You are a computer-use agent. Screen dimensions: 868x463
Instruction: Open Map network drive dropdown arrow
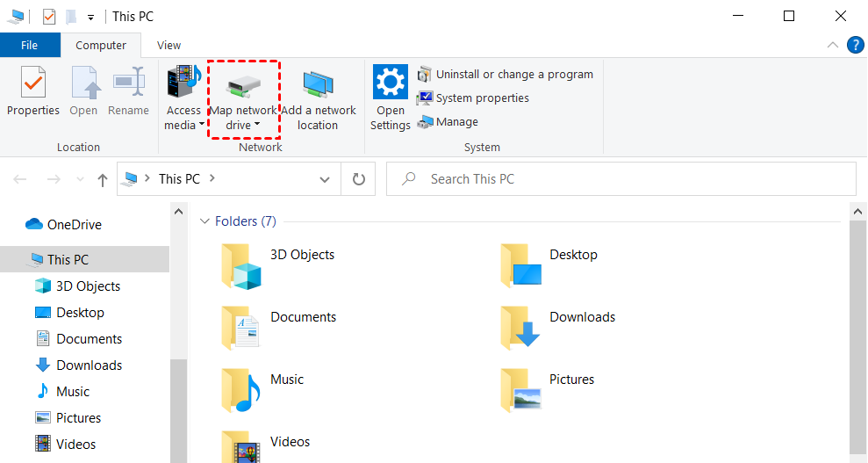point(257,125)
